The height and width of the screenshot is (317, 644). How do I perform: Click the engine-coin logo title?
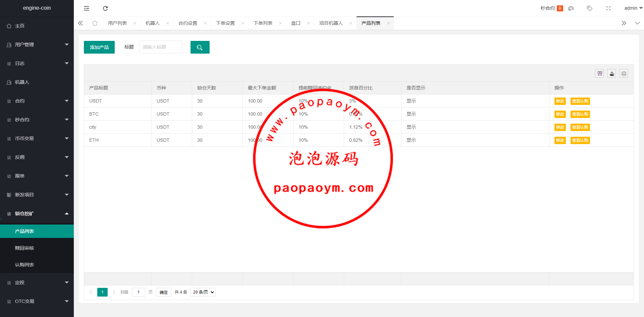tap(37, 8)
